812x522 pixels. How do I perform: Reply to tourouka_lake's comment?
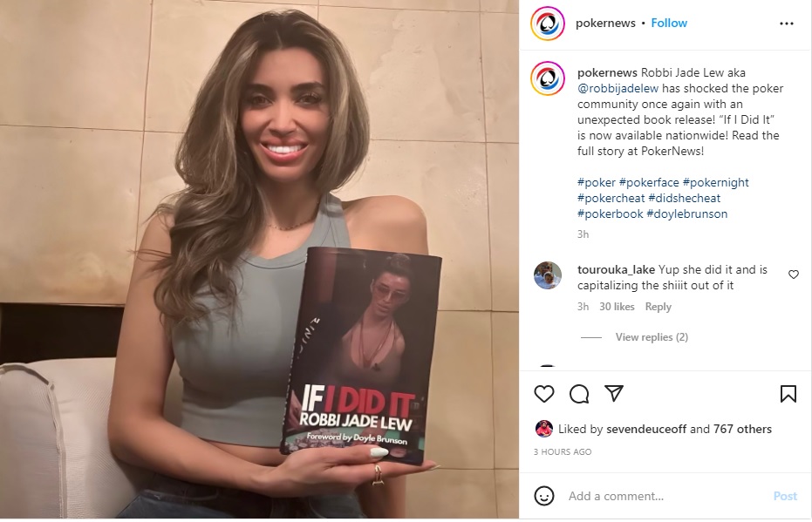658,306
